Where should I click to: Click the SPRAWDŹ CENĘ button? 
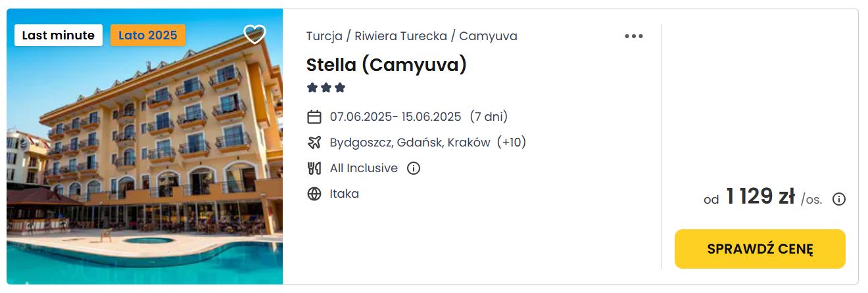tap(760, 249)
